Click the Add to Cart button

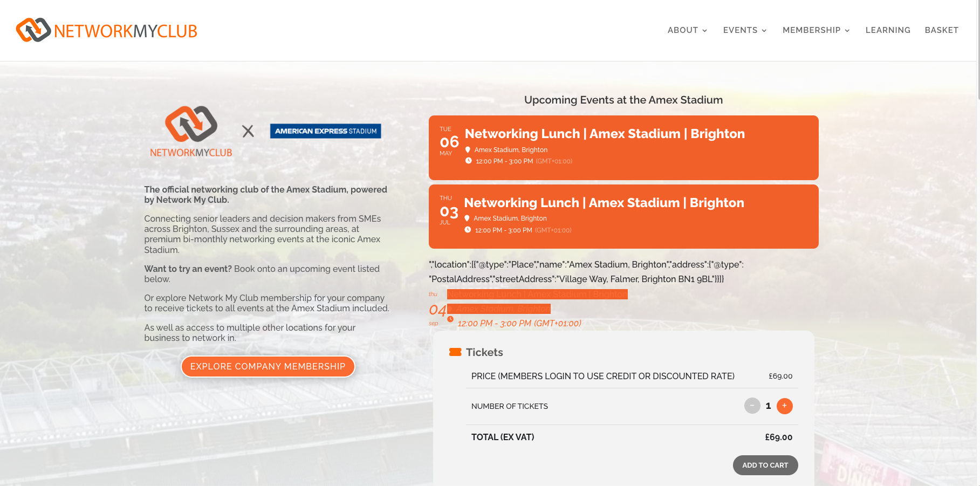pos(765,466)
